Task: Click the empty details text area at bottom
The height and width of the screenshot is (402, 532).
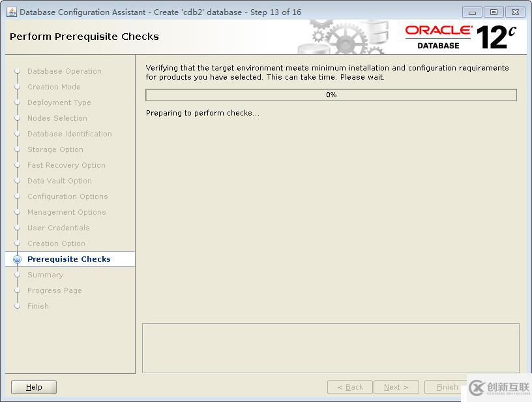Action: coord(331,348)
